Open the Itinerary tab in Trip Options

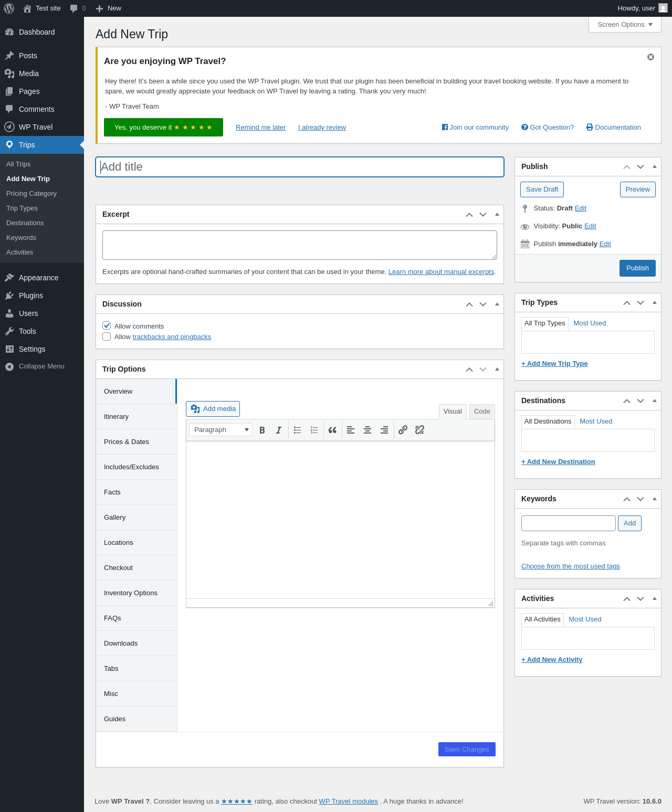point(136,417)
